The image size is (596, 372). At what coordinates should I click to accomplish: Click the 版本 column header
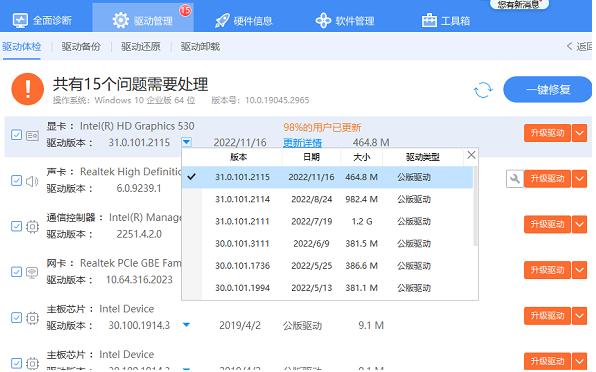coord(238,157)
